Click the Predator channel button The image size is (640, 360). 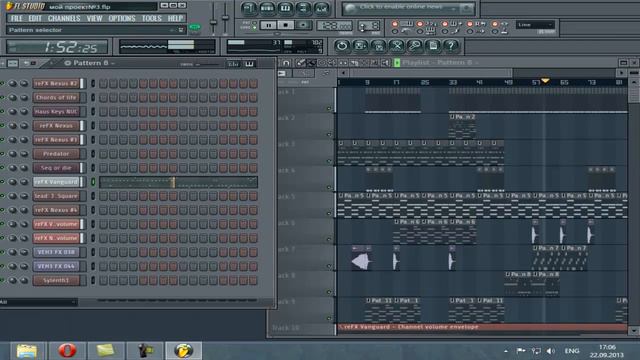point(56,154)
